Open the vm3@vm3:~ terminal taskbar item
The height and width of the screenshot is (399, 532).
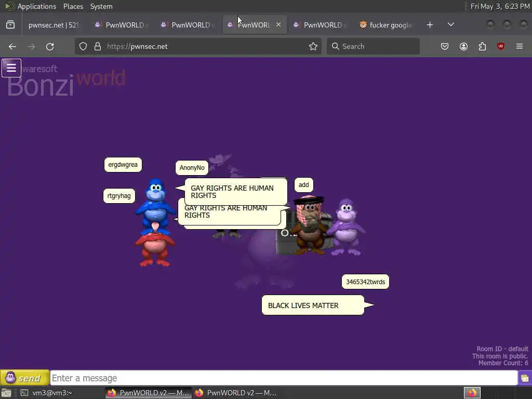47,393
